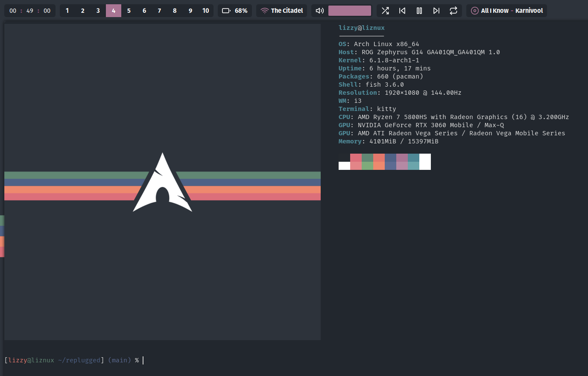The width and height of the screenshot is (588, 376).
Task: Adjust the volume slider bar
Action: [x=350, y=11]
